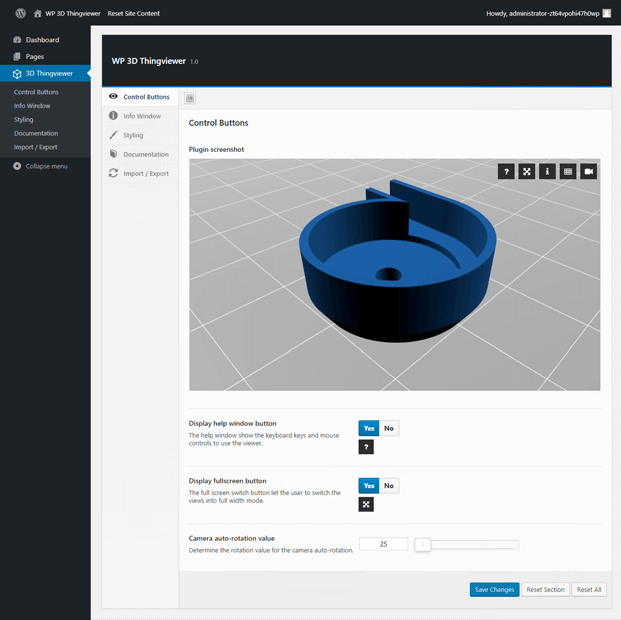Open Import / Export submenu in left sidebar

tap(36, 147)
